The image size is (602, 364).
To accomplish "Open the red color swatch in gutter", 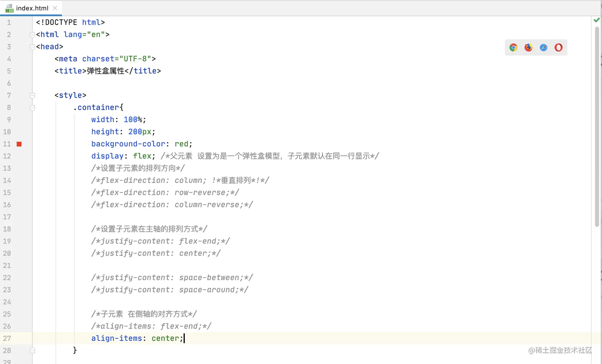I will [x=19, y=144].
